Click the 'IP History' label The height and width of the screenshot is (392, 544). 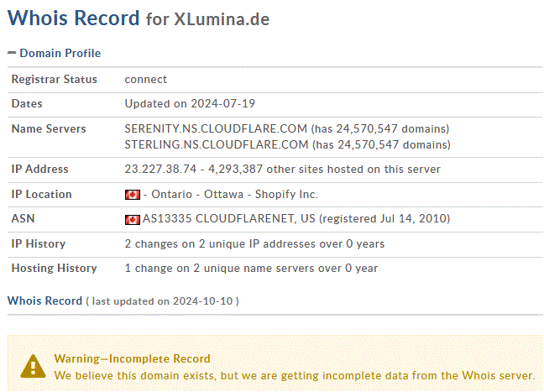click(x=39, y=244)
